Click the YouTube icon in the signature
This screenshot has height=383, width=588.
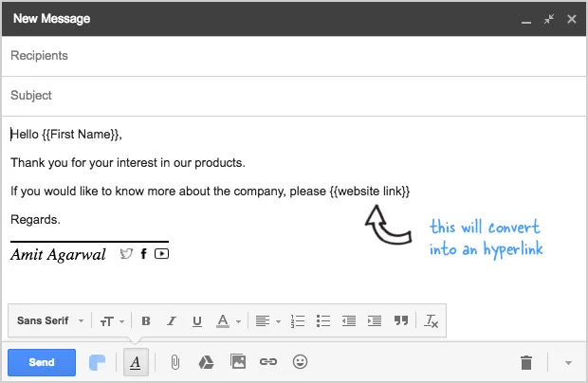pyautogui.click(x=161, y=254)
